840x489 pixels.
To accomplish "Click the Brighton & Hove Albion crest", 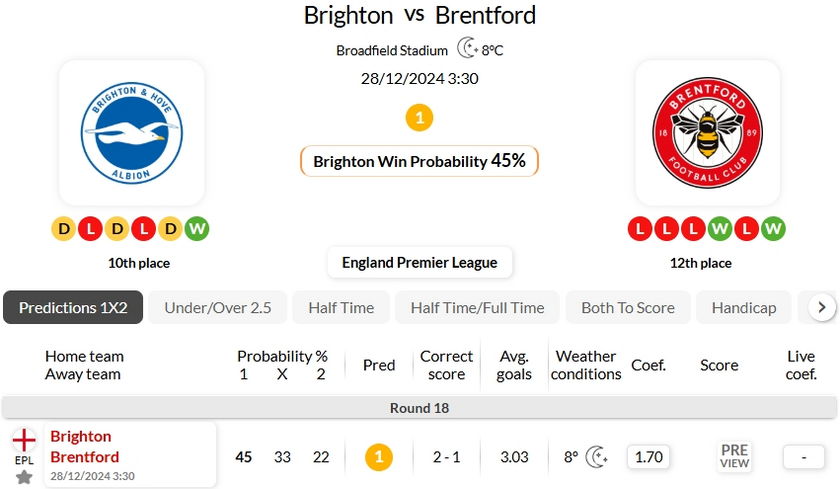I will click(x=131, y=133).
